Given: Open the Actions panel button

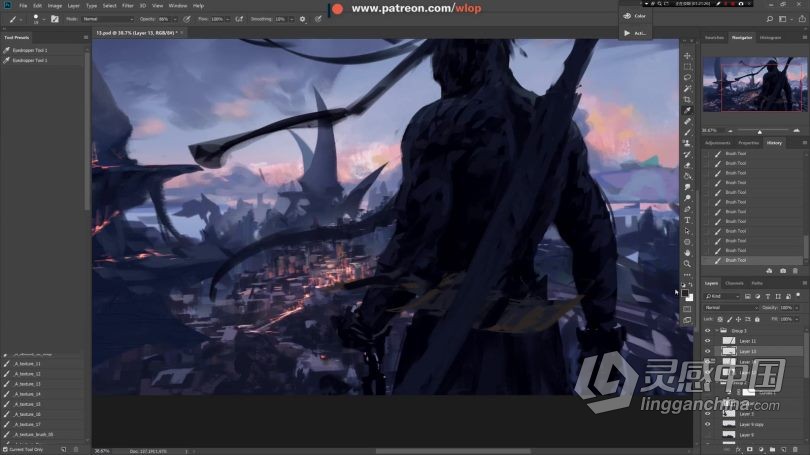Looking at the screenshot, I should pyautogui.click(x=635, y=33).
